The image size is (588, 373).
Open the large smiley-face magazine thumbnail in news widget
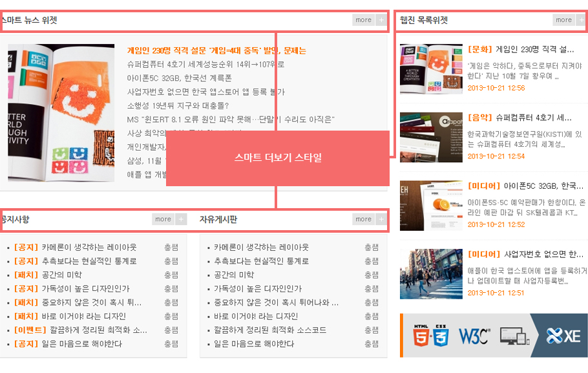61,113
